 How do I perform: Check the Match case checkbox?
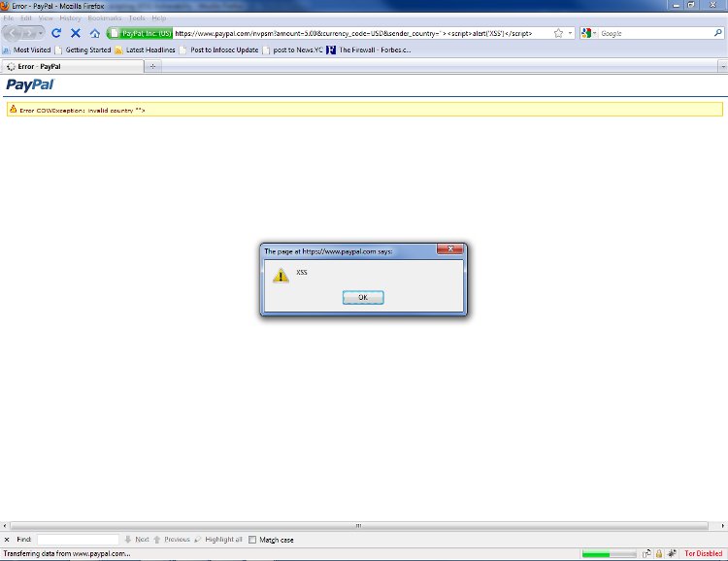click(252, 540)
